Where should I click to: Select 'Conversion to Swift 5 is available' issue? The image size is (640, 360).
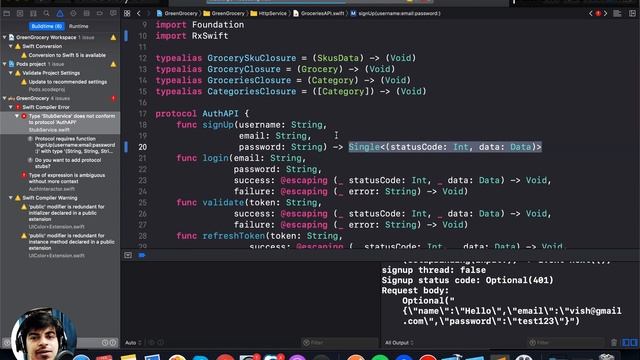coord(67,55)
